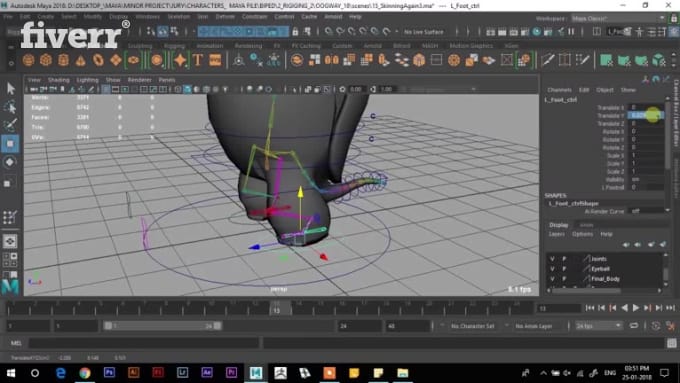680x383 pixels.
Task: Click the Translate Y value field
Action: (645, 115)
